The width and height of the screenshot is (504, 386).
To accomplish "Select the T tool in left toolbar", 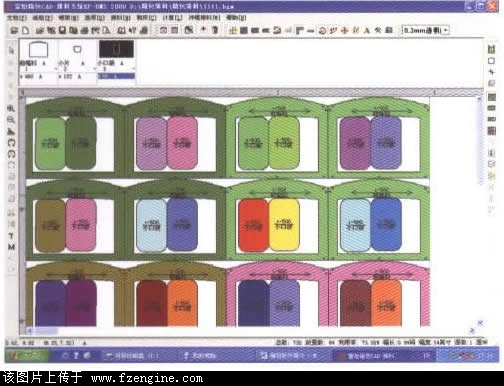I will [x=11, y=236].
